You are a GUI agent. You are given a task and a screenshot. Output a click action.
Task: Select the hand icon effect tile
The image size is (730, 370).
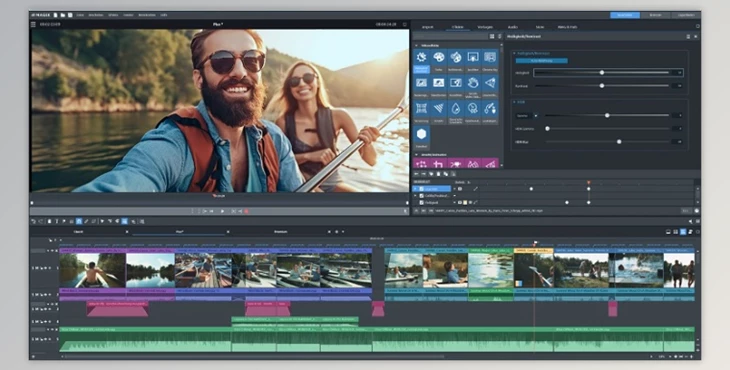click(473, 86)
